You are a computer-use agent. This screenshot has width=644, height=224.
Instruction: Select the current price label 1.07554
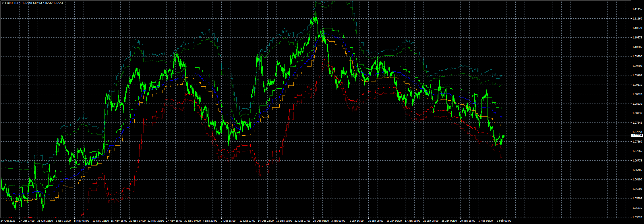click(x=637, y=135)
